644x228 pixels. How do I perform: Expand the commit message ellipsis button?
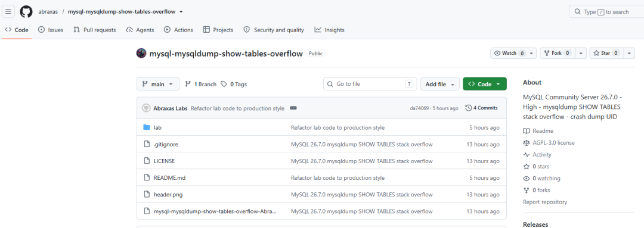tap(293, 108)
